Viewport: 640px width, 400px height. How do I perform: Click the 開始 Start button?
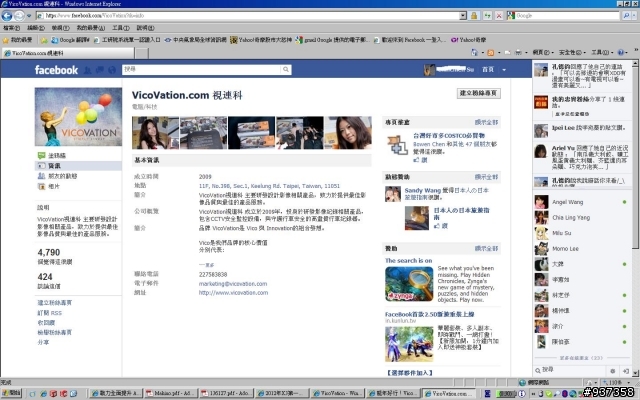[11, 393]
